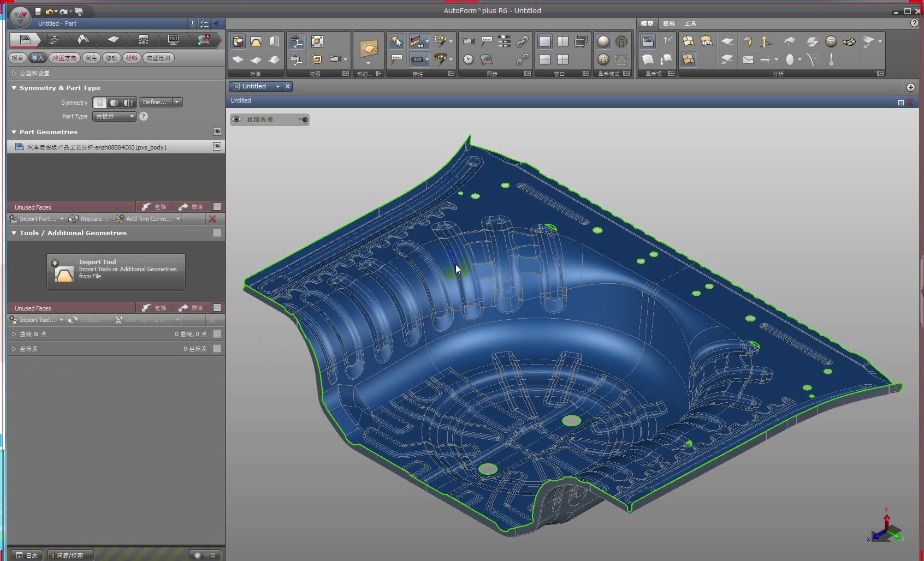Switch to the 模型 ribbon tab
924x561 pixels.
click(x=647, y=23)
